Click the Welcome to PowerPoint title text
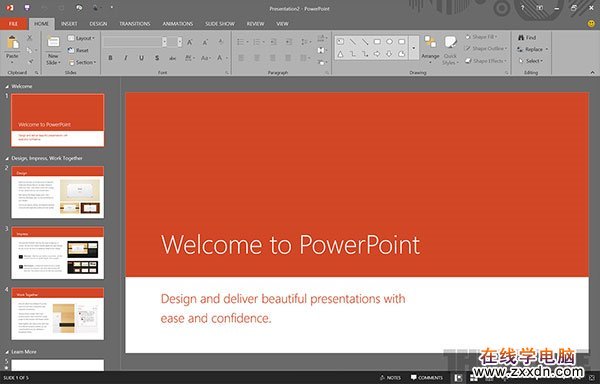600x384 pixels. click(x=290, y=244)
